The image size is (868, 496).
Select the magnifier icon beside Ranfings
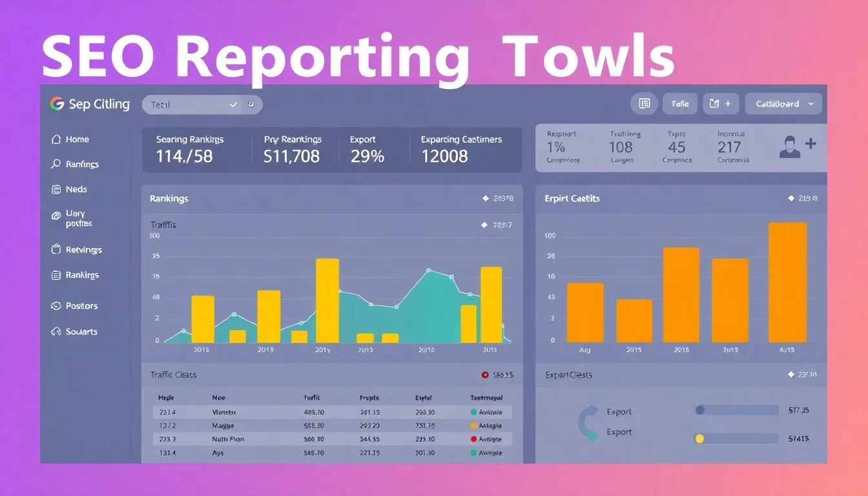point(56,163)
